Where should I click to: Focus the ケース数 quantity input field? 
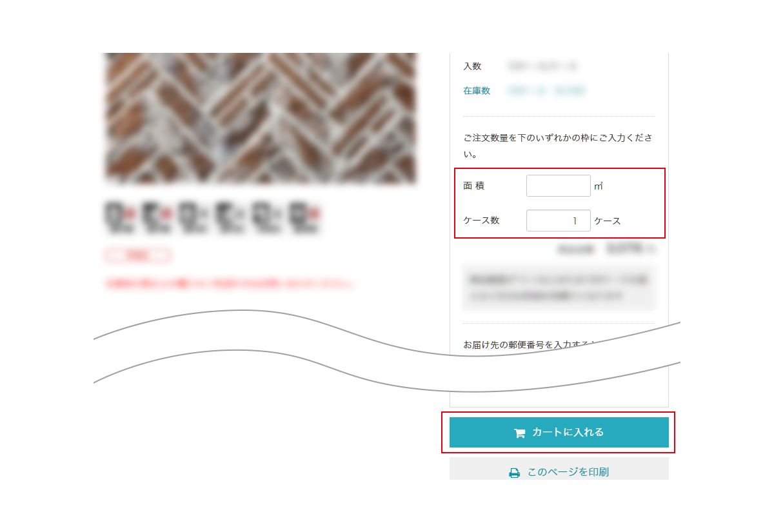[x=559, y=221]
